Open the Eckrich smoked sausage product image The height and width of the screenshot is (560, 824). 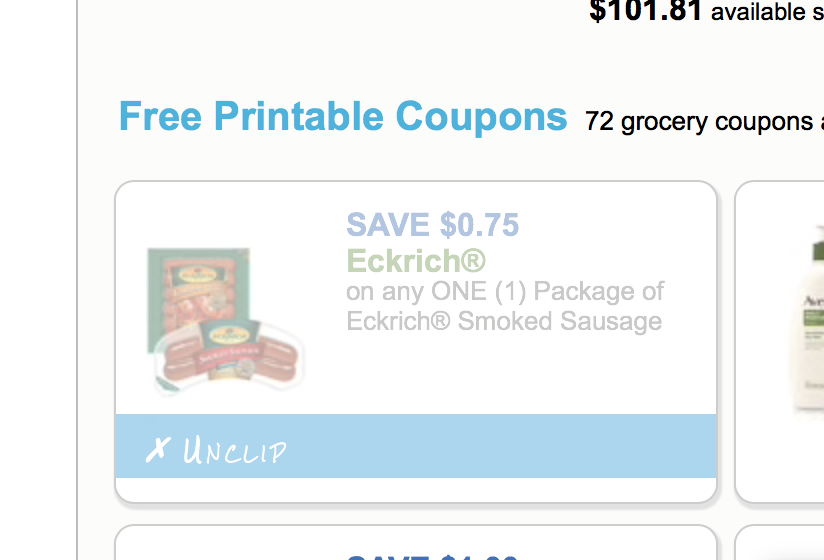click(226, 320)
